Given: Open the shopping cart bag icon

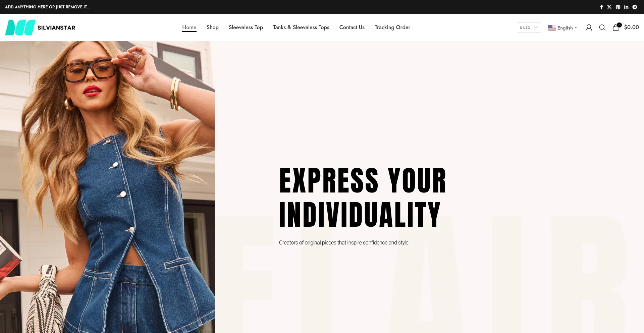Looking at the screenshot, I should [x=616, y=27].
